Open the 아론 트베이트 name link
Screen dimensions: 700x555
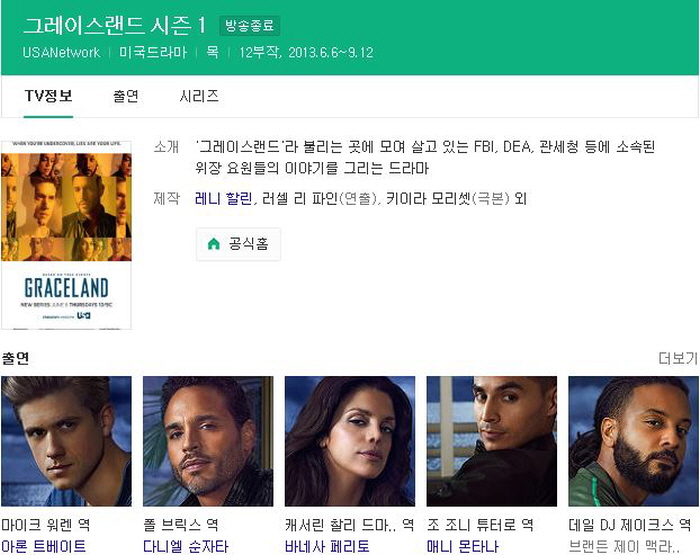point(44,546)
